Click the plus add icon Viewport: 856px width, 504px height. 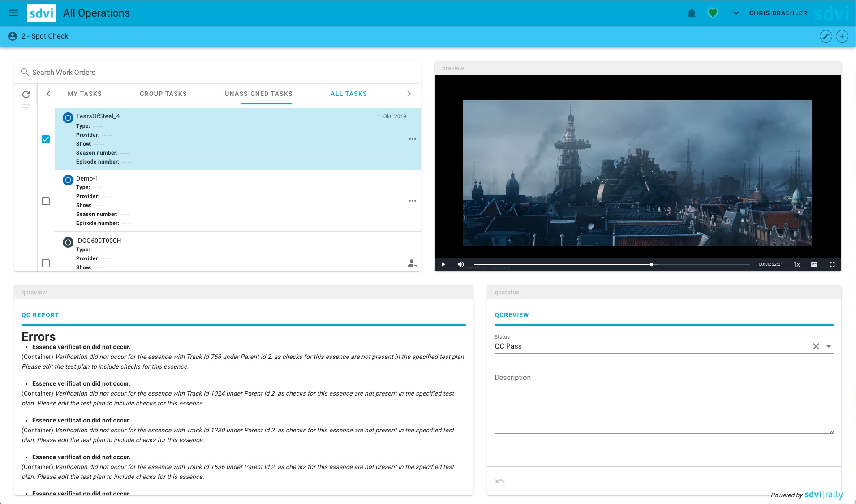(x=842, y=36)
